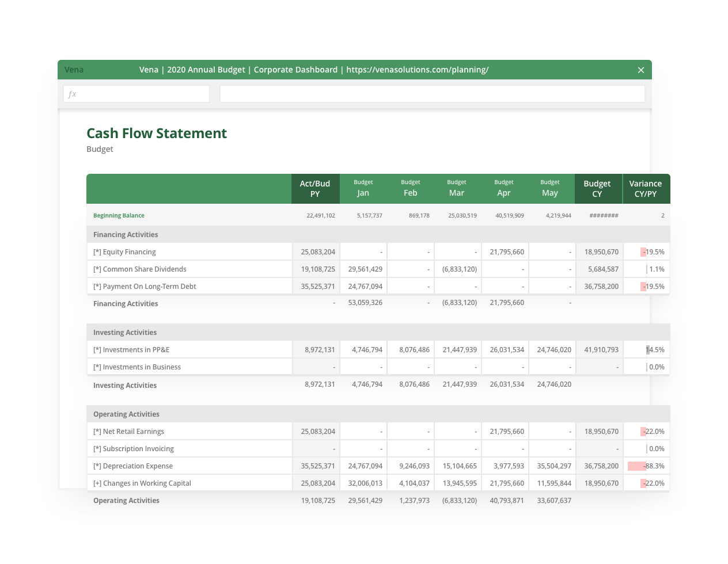
Task: Click the formula input field next to fx
Action: coord(144,93)
